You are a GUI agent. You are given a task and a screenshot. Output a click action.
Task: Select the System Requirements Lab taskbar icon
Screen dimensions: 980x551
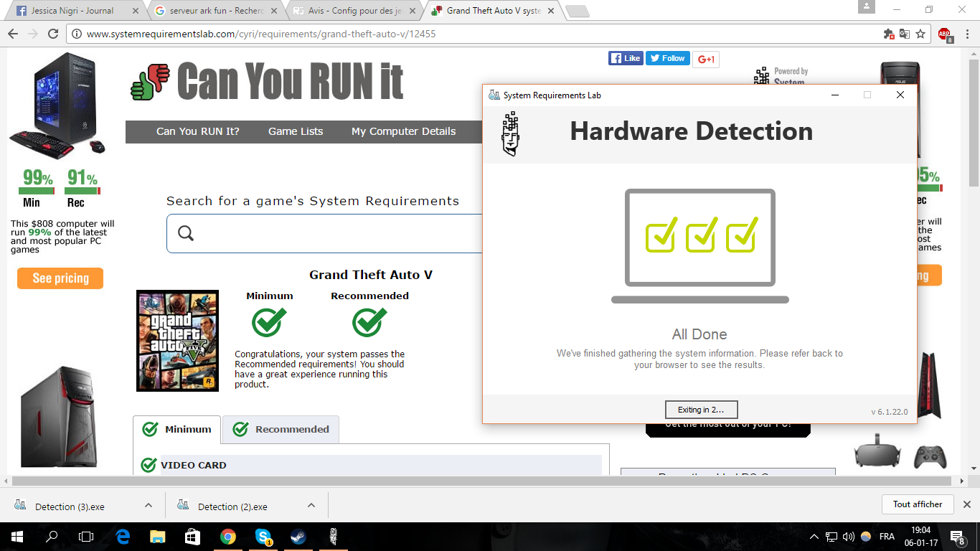(333, 536)
